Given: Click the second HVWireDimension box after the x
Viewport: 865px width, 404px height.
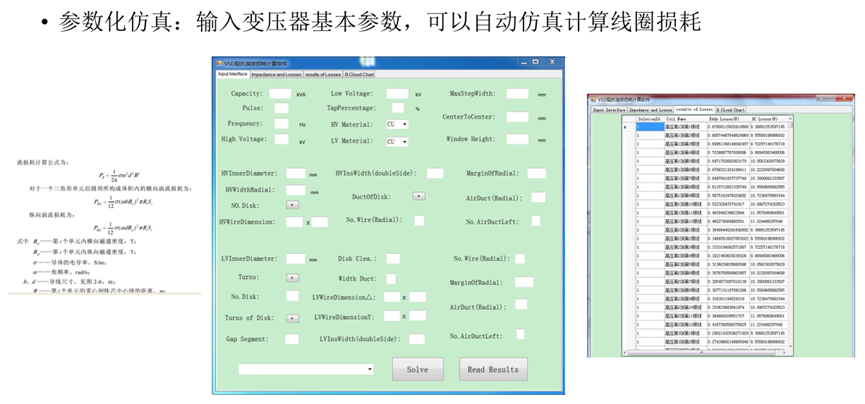Looking at the screenshot, I should 319,222.
